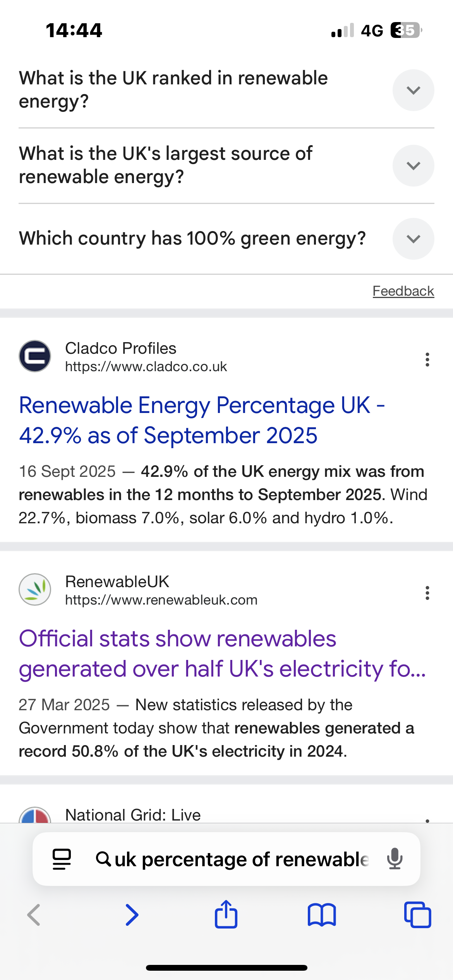The height and width of the screenshot is (980, 453).
Task: Expand "What is the UK ranked" question
Action: click(413, 90)
